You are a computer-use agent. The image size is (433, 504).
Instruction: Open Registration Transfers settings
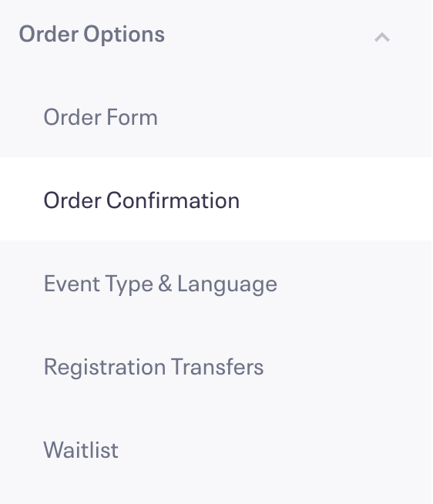click(216, 365)
